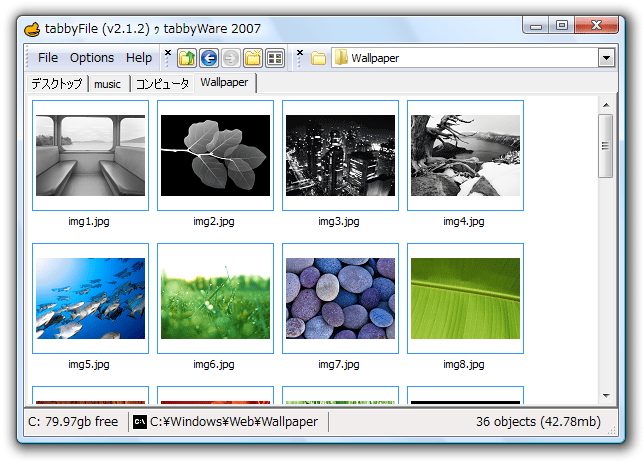
Task: Select the img3.jpg night city thumbnail
Action: click(x=340, y=155)
